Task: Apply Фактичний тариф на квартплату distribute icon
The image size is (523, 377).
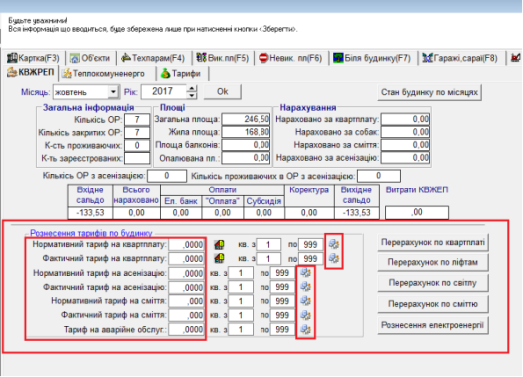Action: tap(334, 258)
